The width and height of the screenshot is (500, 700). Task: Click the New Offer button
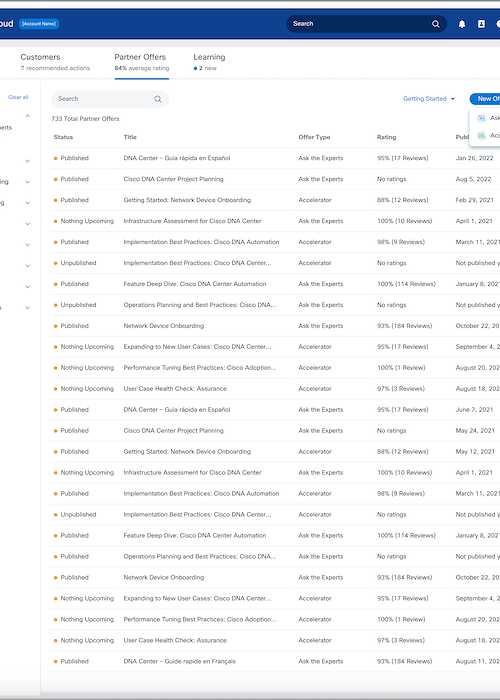pyautogui.click(x=485, y=99)
